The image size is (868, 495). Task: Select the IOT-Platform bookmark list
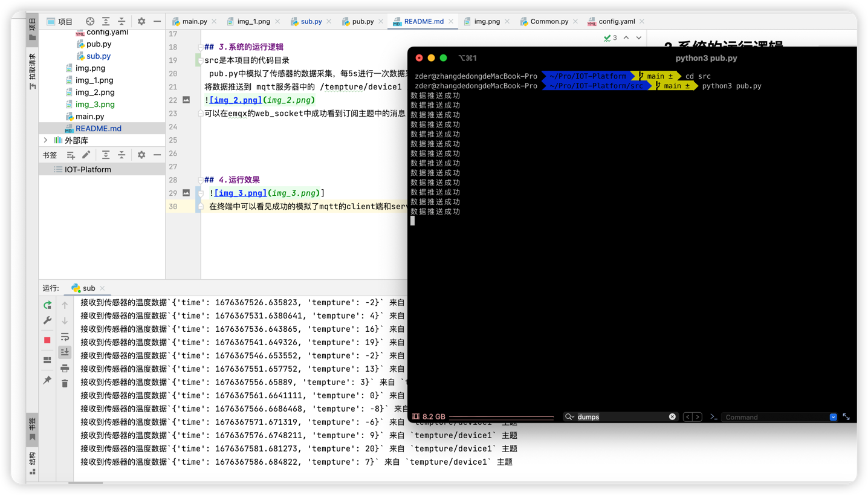[x=102, y=169]
